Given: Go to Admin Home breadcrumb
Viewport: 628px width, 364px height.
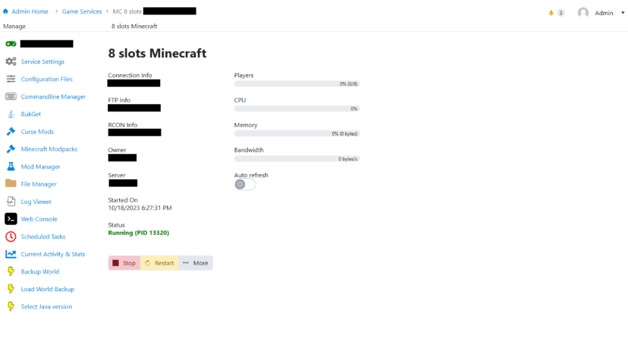Looking at the screenshot, I should 30,11.
